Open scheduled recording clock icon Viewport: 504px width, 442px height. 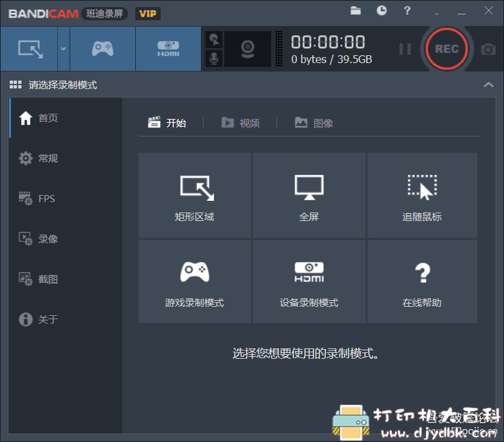[382, 10]
